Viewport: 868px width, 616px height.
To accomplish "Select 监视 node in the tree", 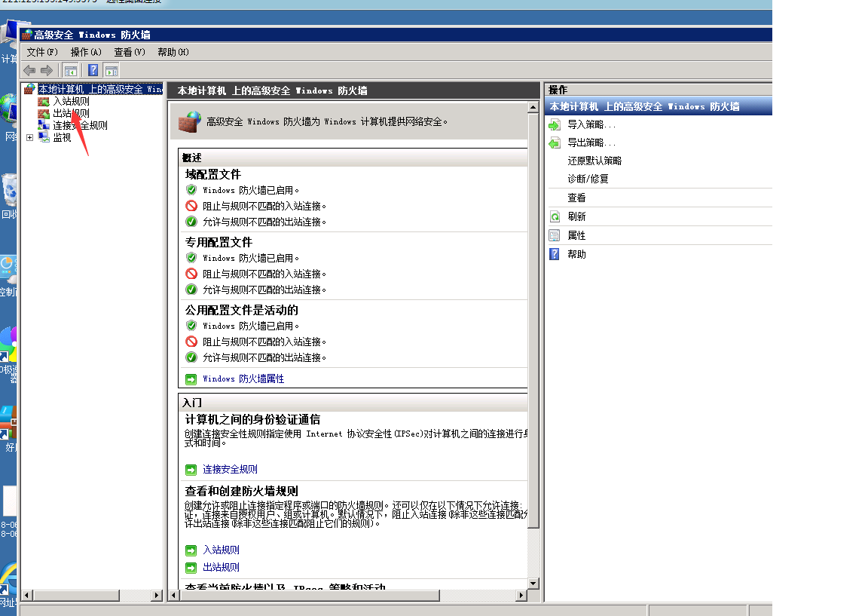I will coord(62,137).
